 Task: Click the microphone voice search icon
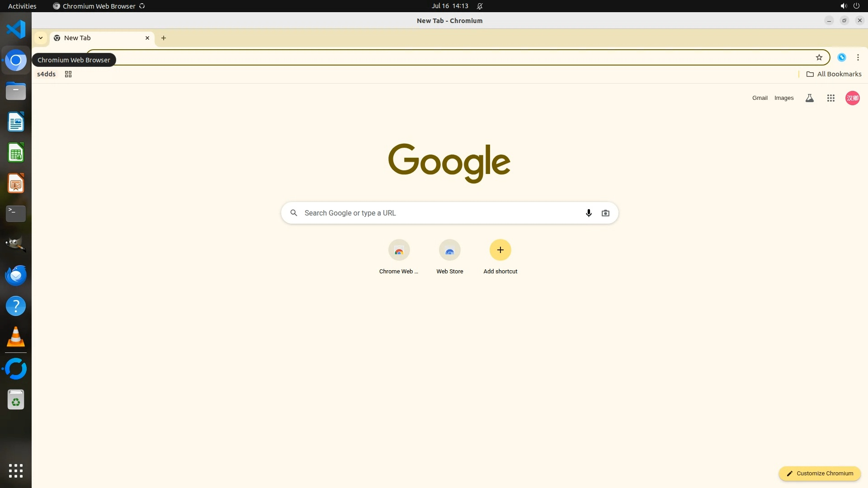pyautogui.click(x=589, y=213)
